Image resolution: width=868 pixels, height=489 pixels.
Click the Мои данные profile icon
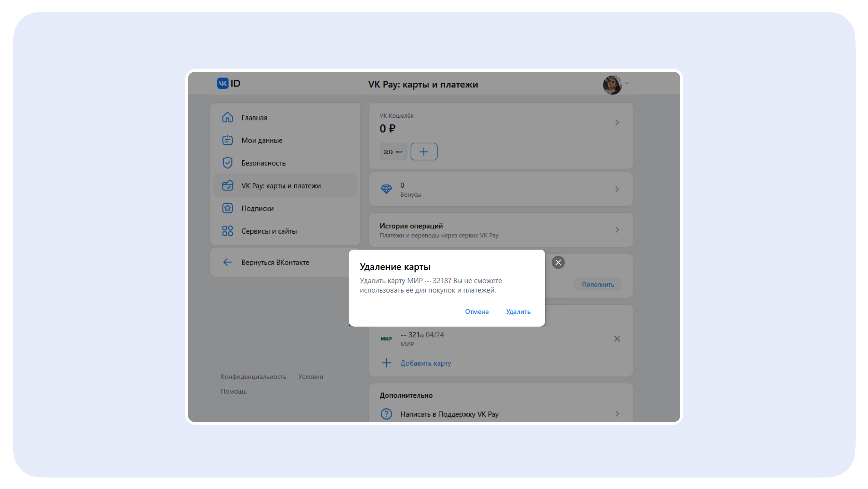[x=227, y=140]
